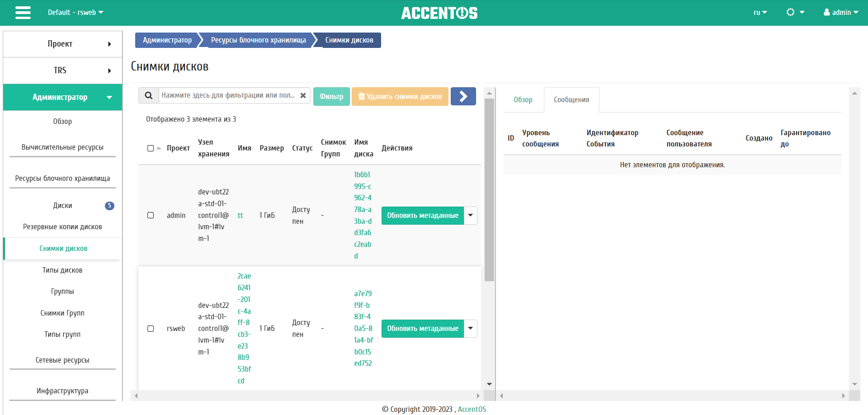Click the AccentOS logo in header
Image resolution: width=868 pixels, height=415 pixels.
click(x=439, y=13)
